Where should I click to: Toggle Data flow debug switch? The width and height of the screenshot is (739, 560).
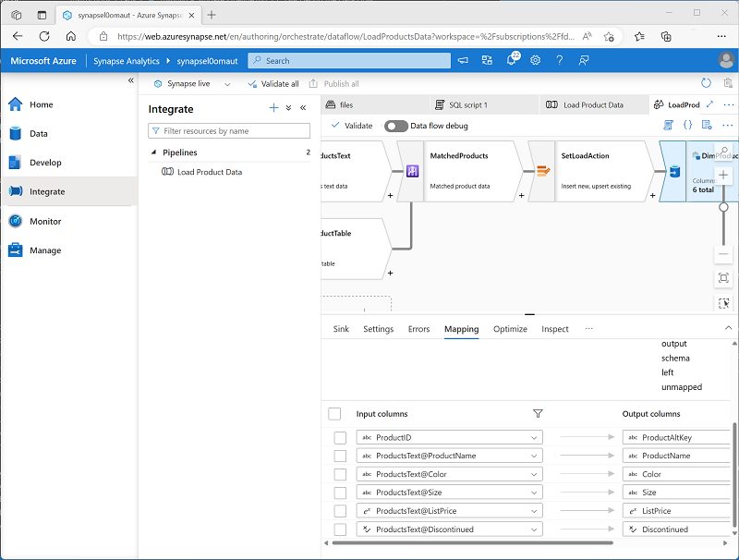[x=396, y=126]
